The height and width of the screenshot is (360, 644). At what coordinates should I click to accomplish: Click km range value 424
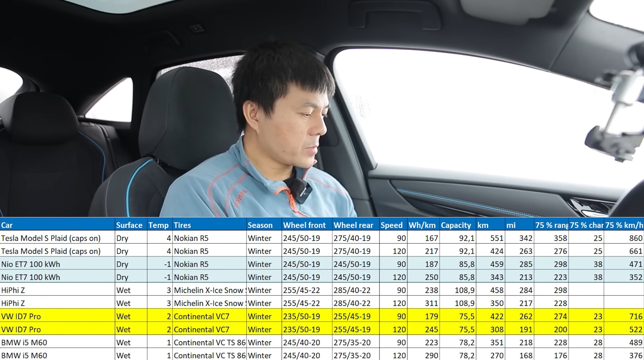[x=497, y=251]
